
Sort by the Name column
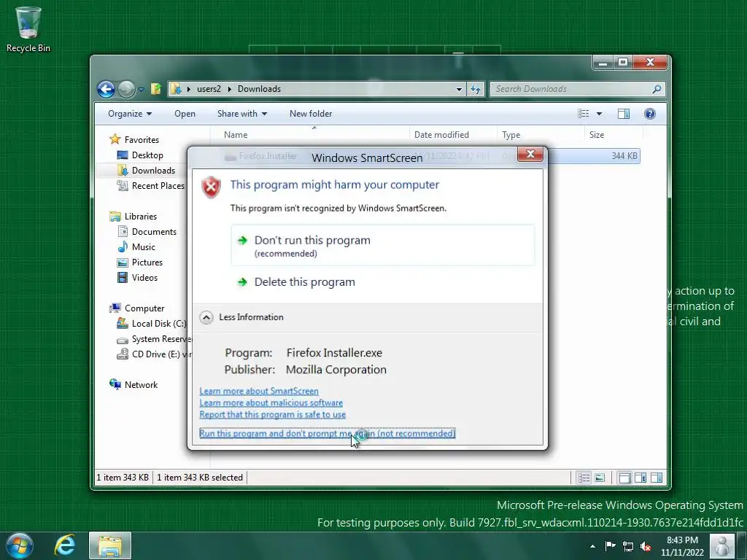(309, 135)
